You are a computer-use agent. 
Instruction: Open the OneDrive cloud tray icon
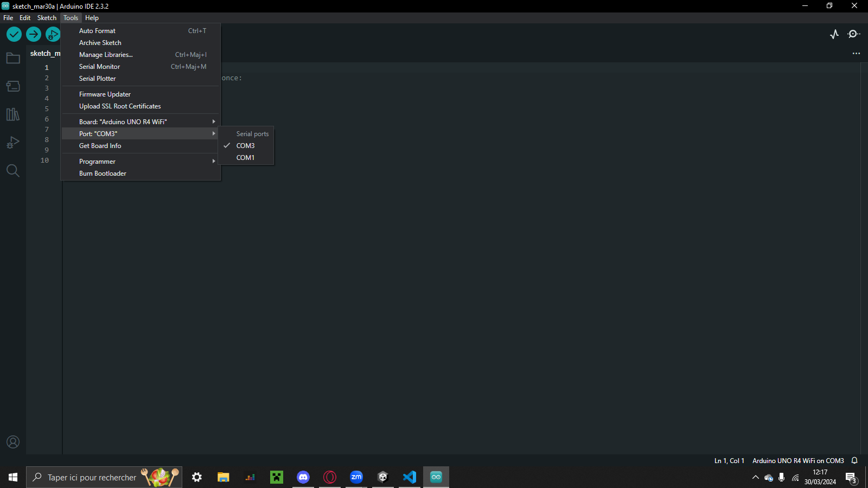[768, 477]
